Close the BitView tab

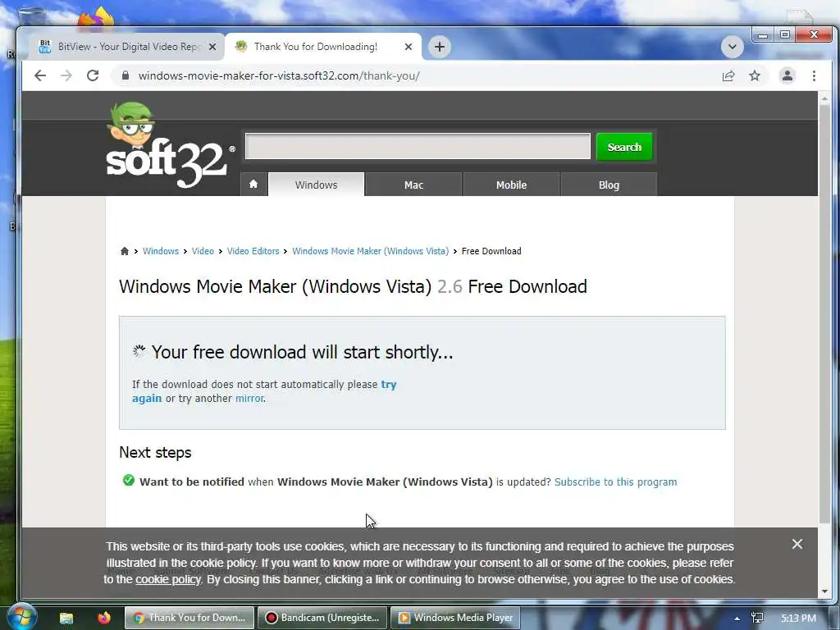212,47
